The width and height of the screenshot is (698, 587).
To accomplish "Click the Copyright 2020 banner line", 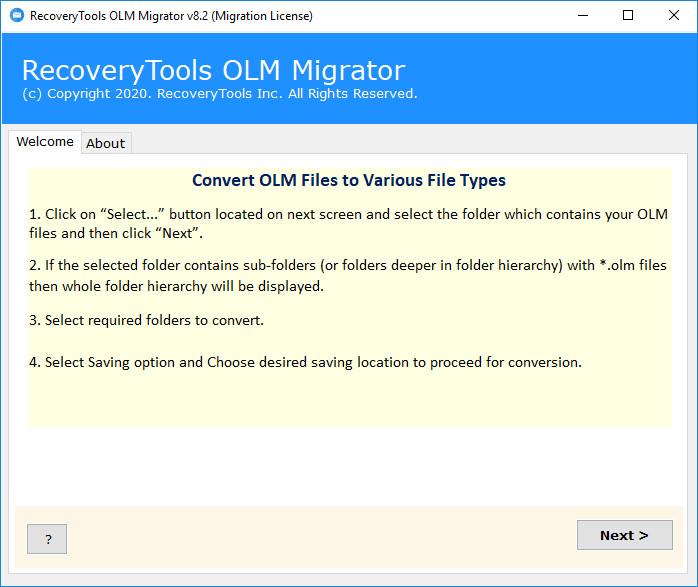I will click(220, 94).
